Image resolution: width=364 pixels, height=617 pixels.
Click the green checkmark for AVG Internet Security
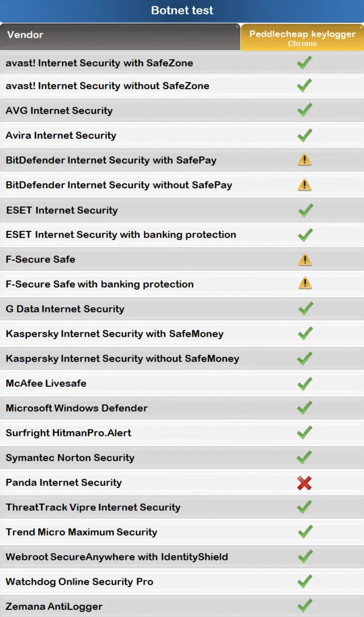(x=305, y=110)
